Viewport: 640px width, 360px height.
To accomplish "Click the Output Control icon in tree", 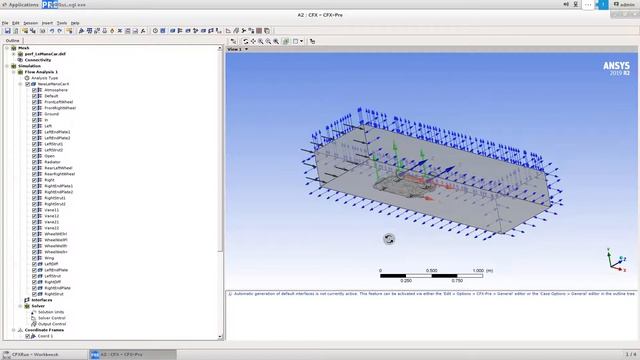I will 34,324.
